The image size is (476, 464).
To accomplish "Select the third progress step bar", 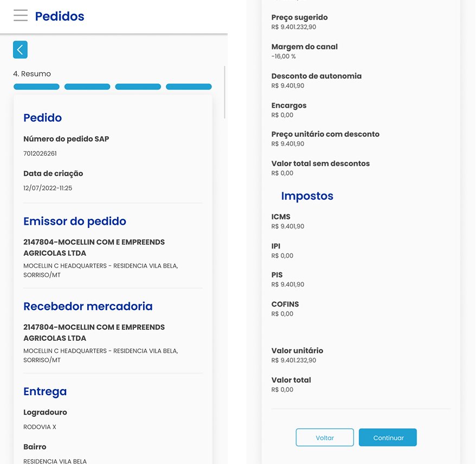I will click(138, 87).
